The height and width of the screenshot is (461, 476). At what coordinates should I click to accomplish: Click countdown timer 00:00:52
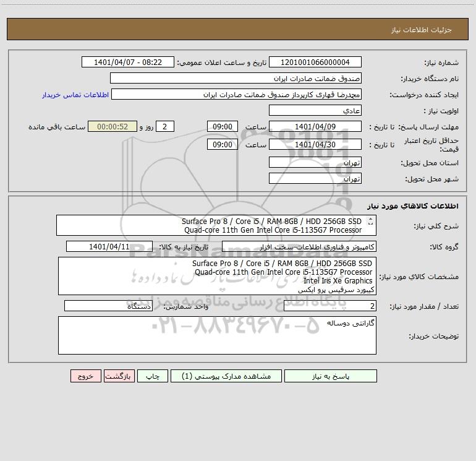113,126
